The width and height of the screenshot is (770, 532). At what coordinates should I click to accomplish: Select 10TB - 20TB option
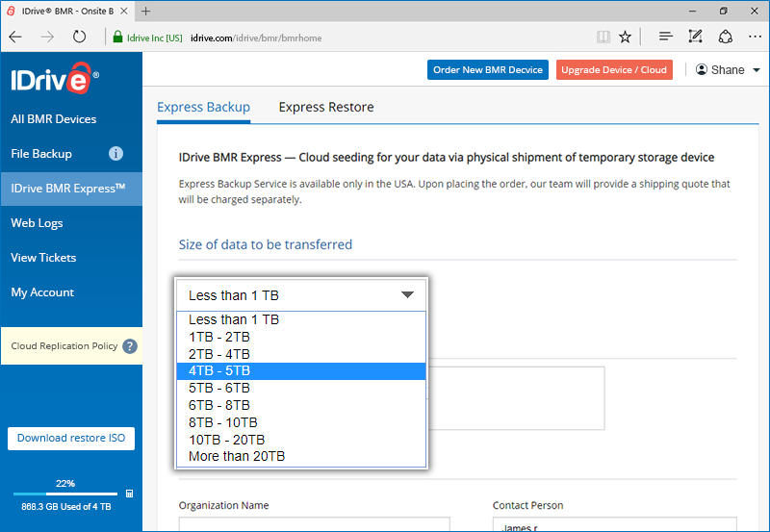pyautogui.click(x=301, y=440)
